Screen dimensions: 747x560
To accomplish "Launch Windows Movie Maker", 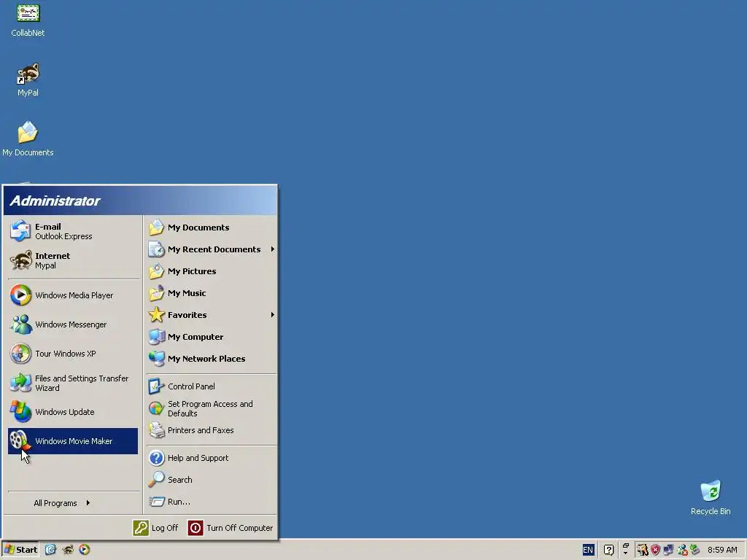I will pyautogui.click(x=73, y=441).
